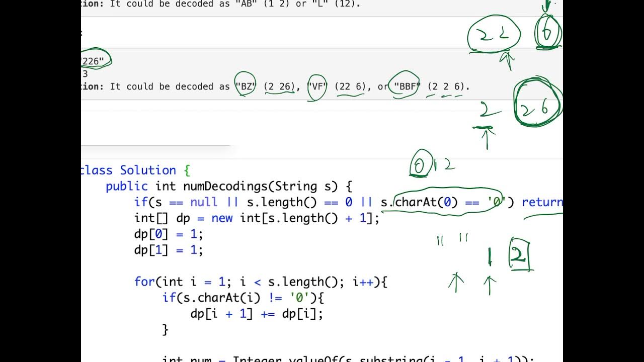Click the "BBF" decoding example text

[x=407, y=86]
